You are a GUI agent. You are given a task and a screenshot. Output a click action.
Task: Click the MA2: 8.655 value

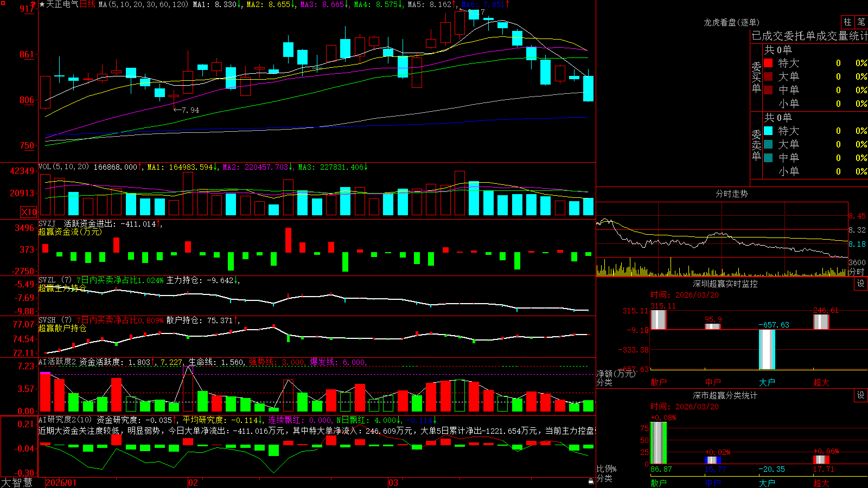coord(269,4)
